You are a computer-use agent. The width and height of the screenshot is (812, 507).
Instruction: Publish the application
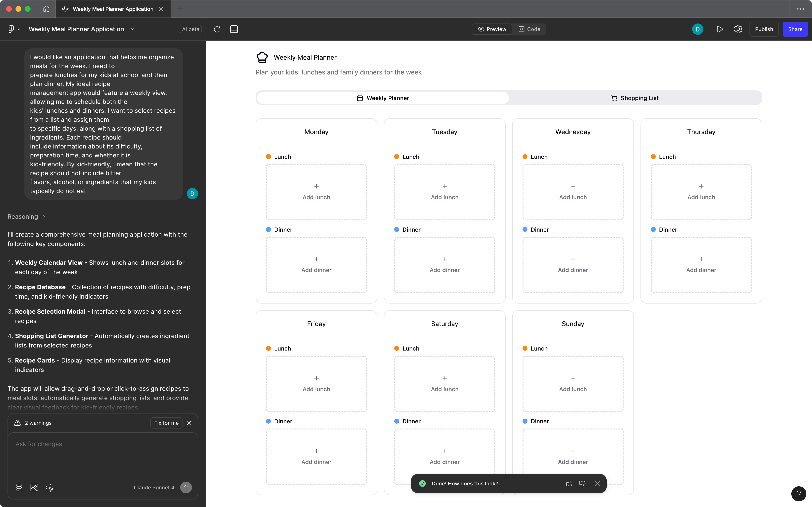764,29
